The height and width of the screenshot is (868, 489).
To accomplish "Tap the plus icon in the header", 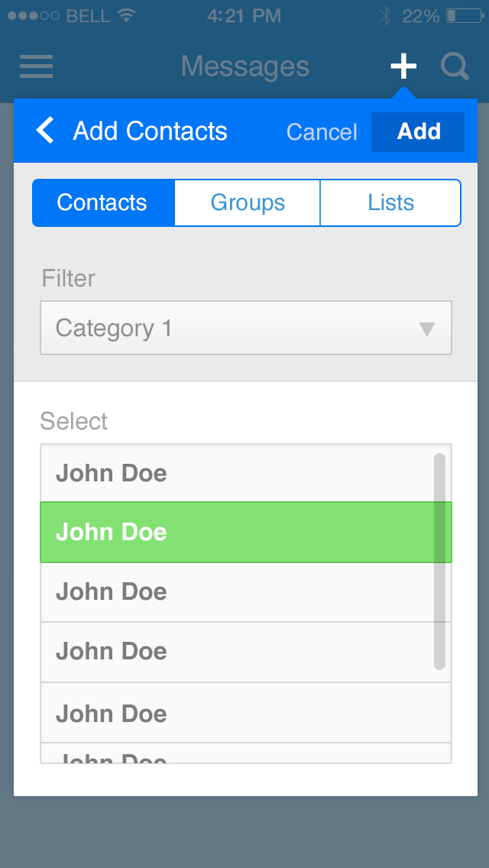I will 403,66.
